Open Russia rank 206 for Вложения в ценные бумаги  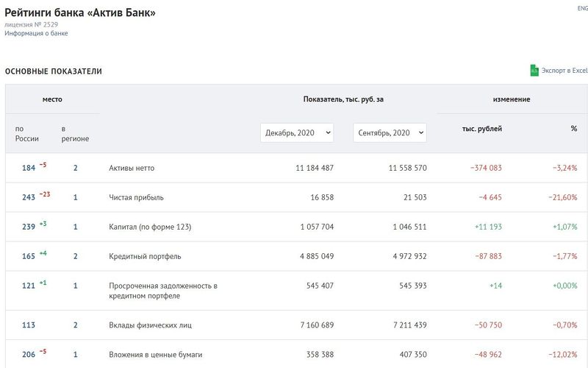(x=29, y=354)
